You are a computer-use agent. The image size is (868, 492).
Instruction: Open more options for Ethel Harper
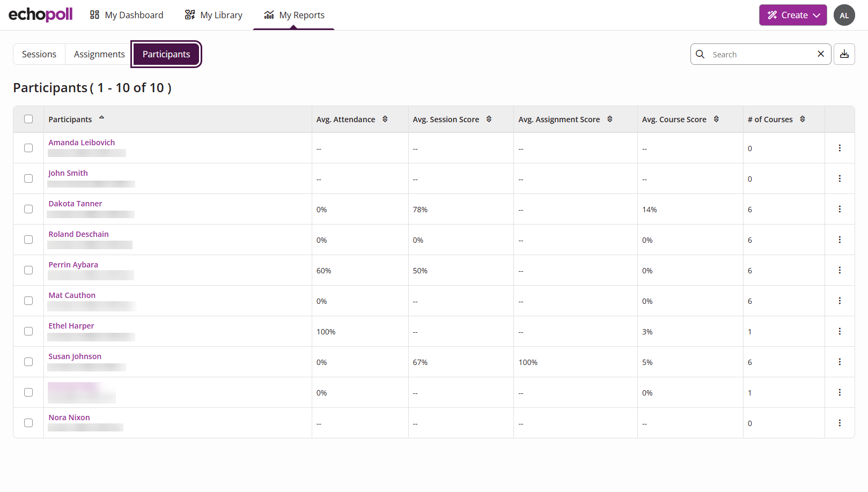point(840,331)
